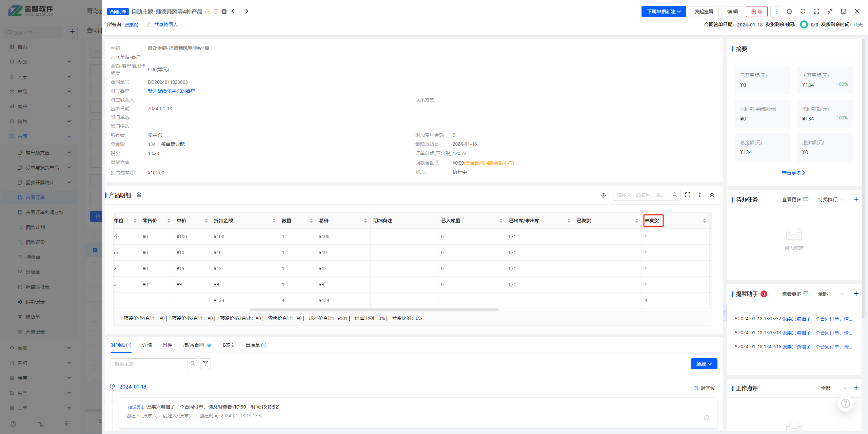
Task: Toggle the checked row checkbox in list
Action: 95,250
